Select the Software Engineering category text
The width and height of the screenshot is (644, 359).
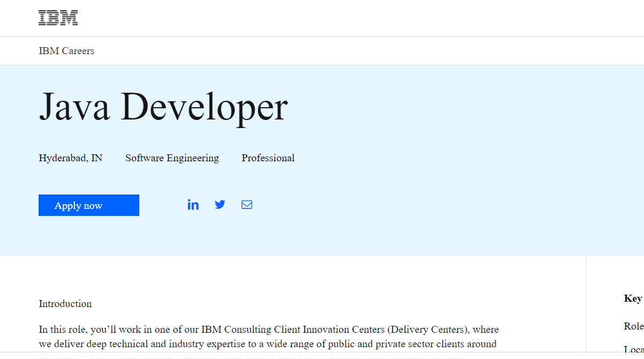pos(172,158)
